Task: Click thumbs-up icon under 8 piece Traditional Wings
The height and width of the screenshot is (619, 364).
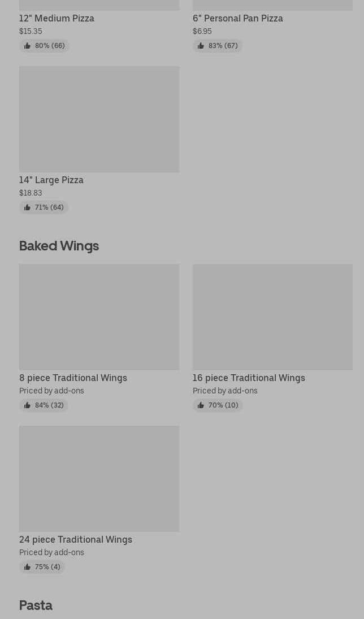Action: pyautogui.click(x=27, y=405)
